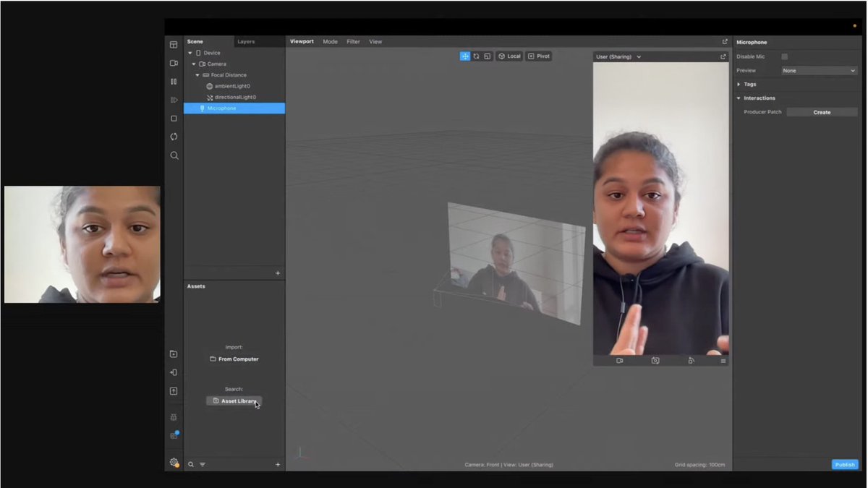Switch to the Scene tab
Viewport: 868px width, 488px height.
pyautogui.click(x=195, y=42)
